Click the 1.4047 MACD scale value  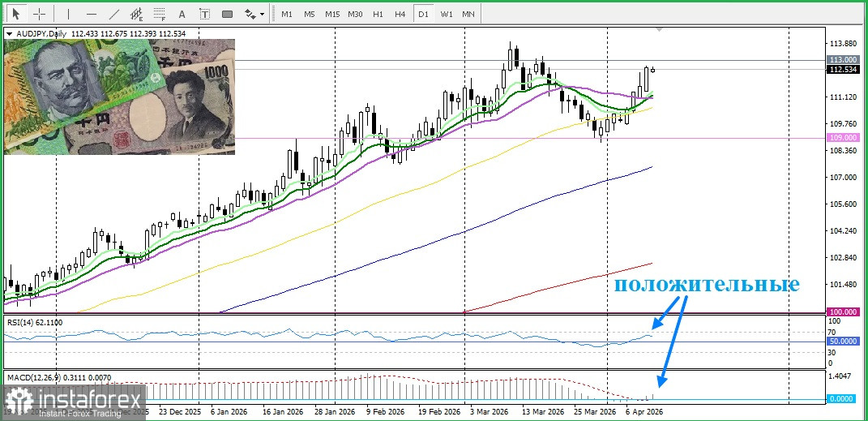click(839, 376)
